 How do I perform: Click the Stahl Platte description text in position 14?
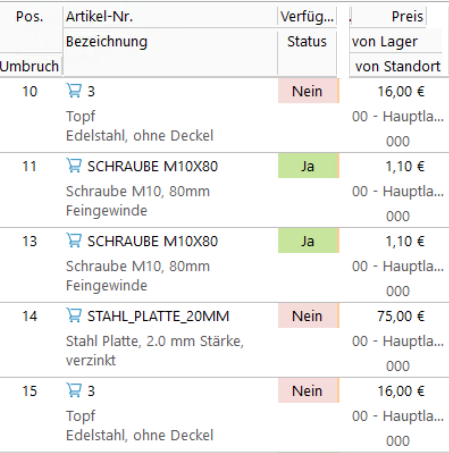click(x=155, y=350)
